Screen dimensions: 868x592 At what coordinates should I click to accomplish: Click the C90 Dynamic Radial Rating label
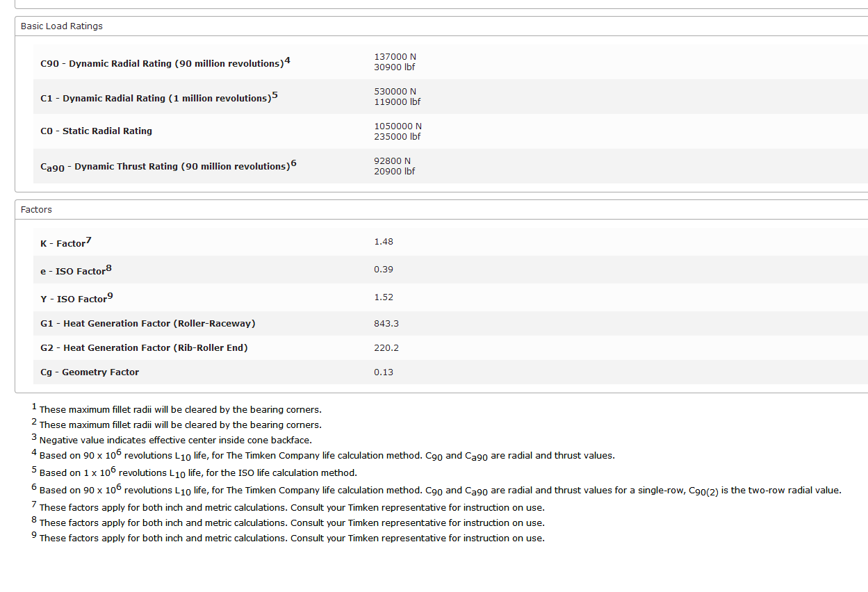point(165,63)
